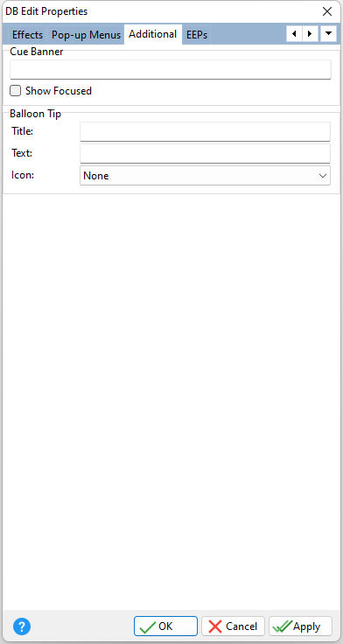Screen dimensions: 343x644
Task: Close the DB Edit Properties dialog
Action: point(327,11)
